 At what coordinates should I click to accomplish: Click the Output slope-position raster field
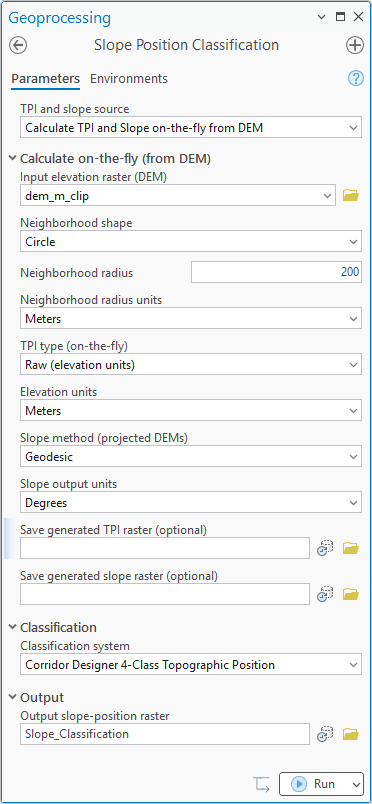pyautogui.click(x=165, y=734)
